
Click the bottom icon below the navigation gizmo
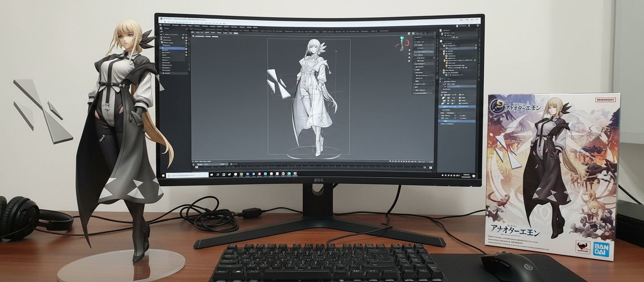(409, 61)
